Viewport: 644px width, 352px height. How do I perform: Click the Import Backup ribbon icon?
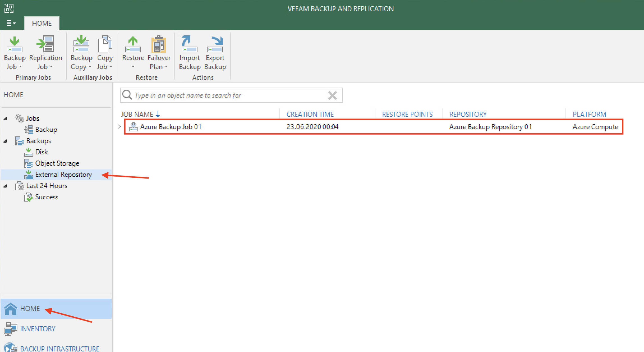[x=189, y=44]
